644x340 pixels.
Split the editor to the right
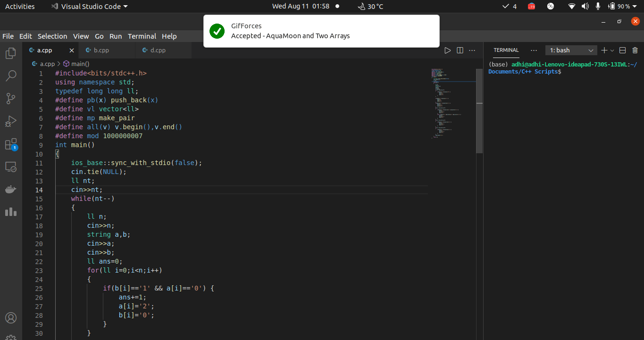[x=460, y=50]
